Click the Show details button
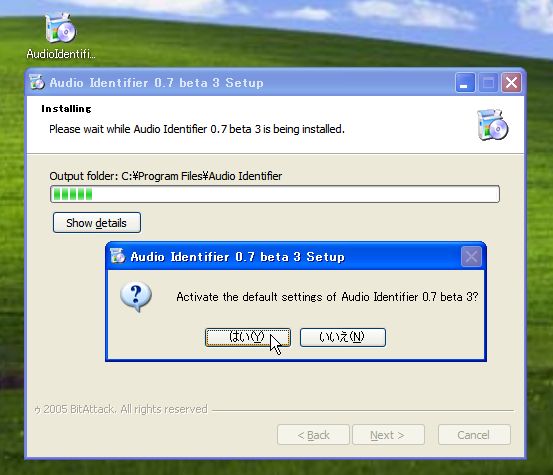The image size is (553, 475). (x=97, y=223)
